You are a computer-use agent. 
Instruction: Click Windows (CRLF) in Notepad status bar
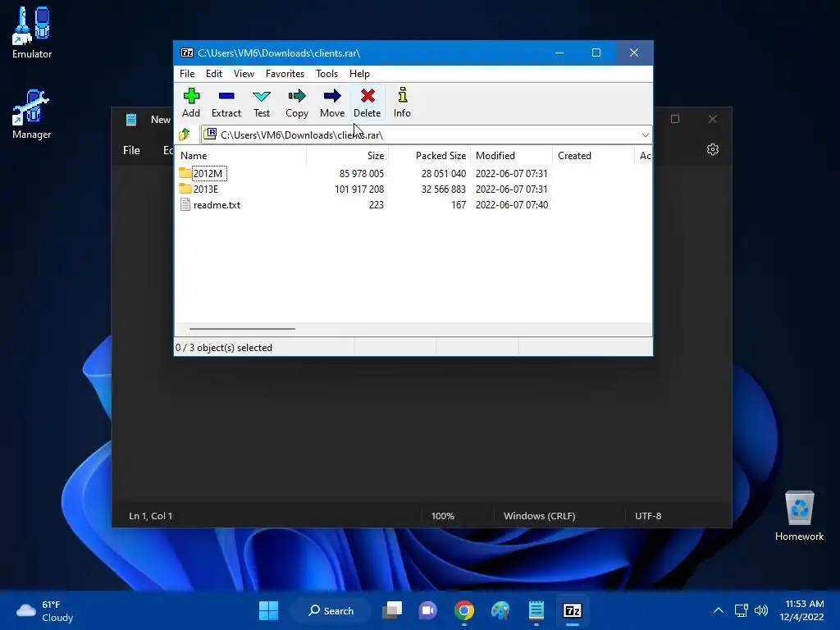click(540, 516)
